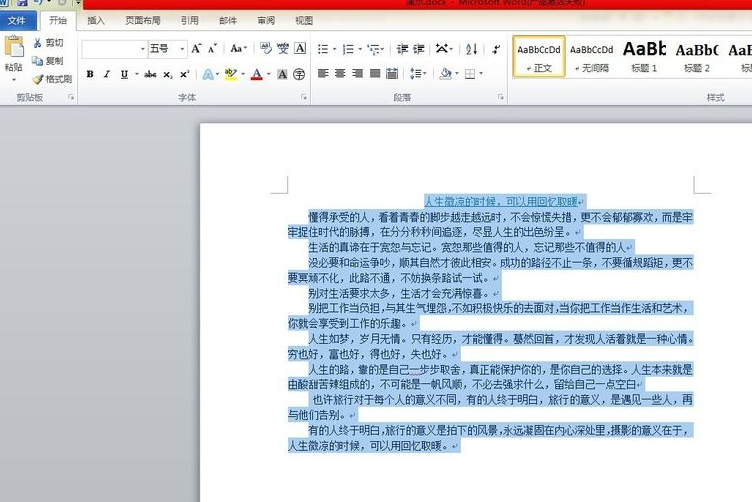Click the Align Left icon

(323, 73)
